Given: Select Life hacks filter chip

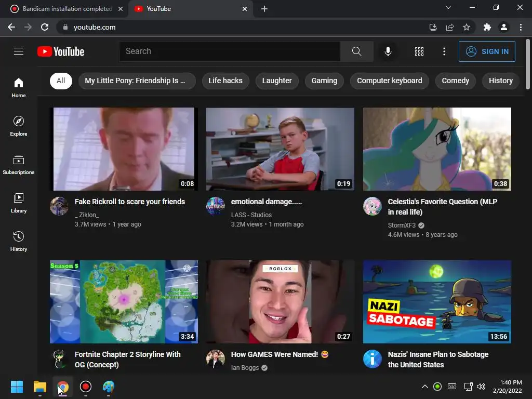Looking at the screenshot, I should (x=225, y=81).
